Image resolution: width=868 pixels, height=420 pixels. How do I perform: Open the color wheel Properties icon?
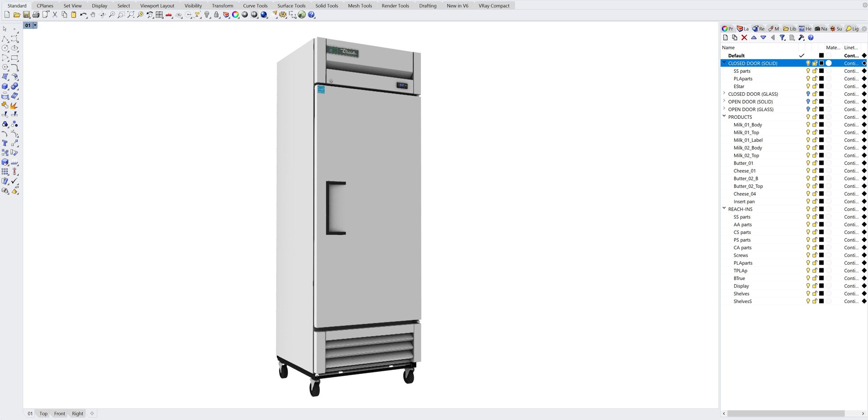236,15
